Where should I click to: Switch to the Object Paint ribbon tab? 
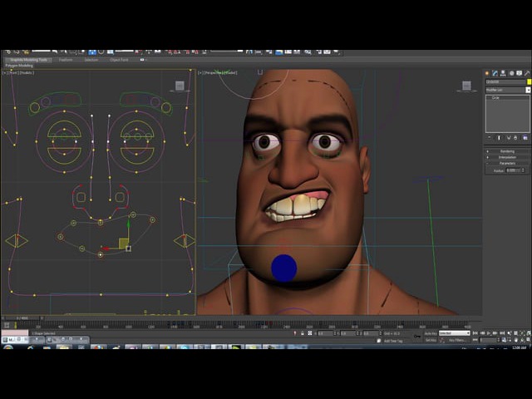click(119, 60)
